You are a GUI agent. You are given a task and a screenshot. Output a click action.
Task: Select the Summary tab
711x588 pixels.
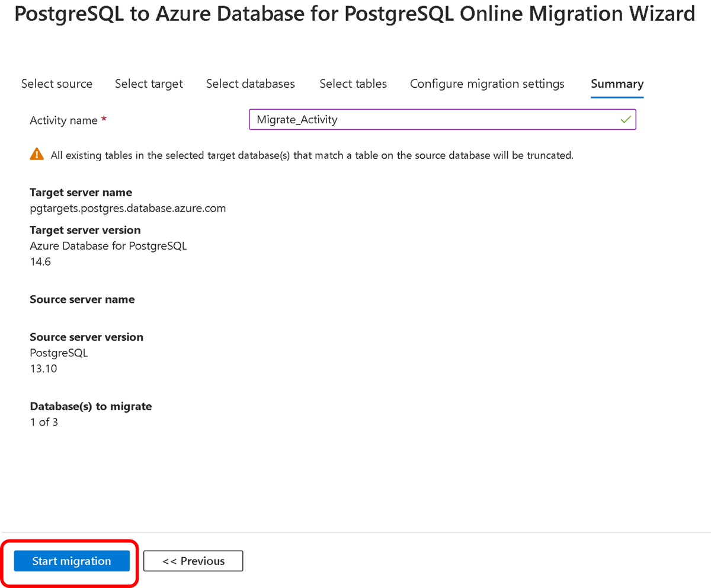tap(617, 84)
